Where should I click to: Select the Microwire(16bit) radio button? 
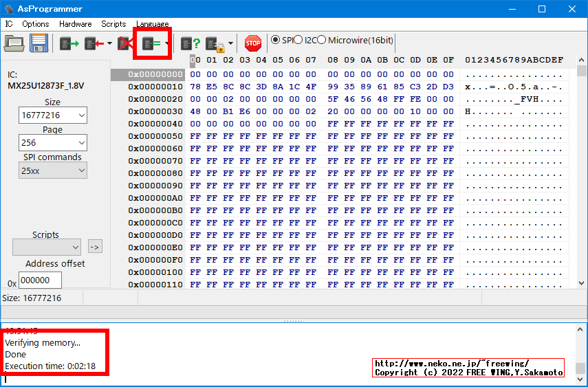(321, 40)
